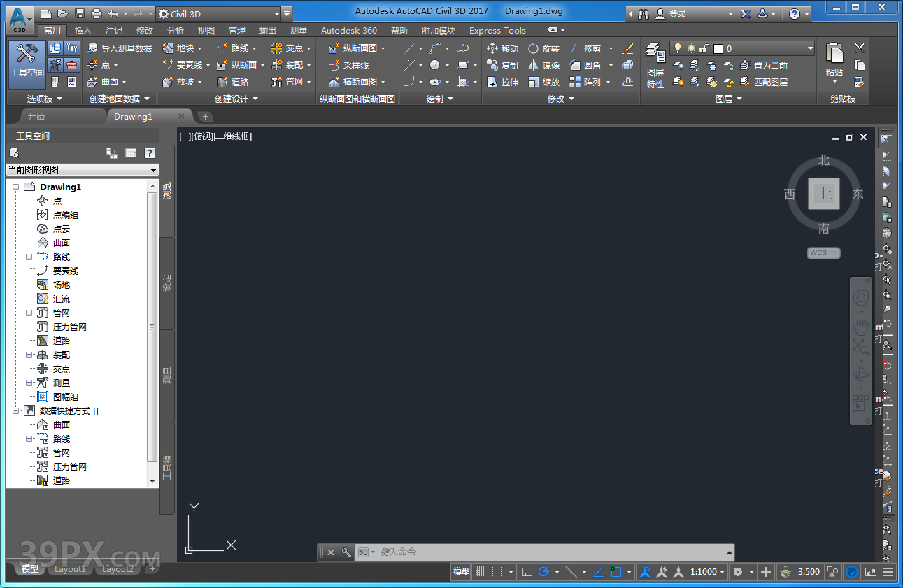Open the 注记 ribbon tab

[x=114, y=30]
